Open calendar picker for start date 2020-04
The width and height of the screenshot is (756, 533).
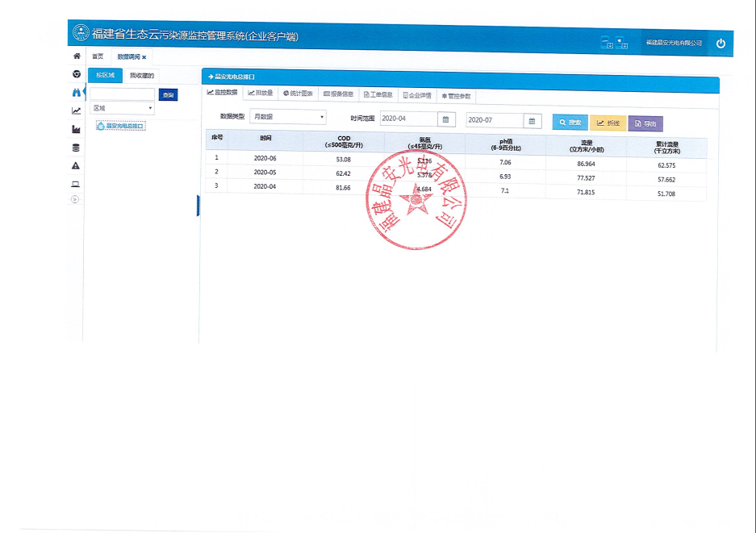pos(445,119)
